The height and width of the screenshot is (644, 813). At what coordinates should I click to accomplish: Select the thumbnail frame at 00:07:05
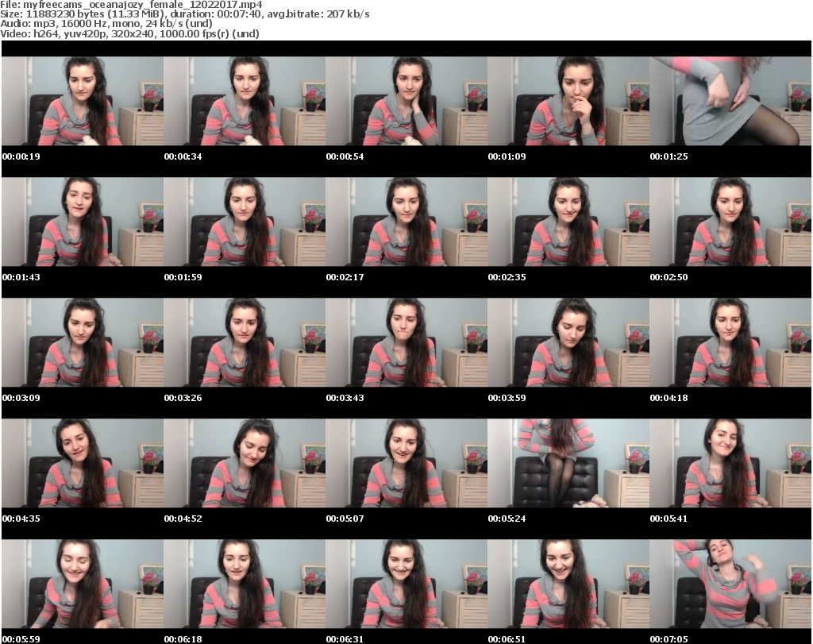click(730, 584)
